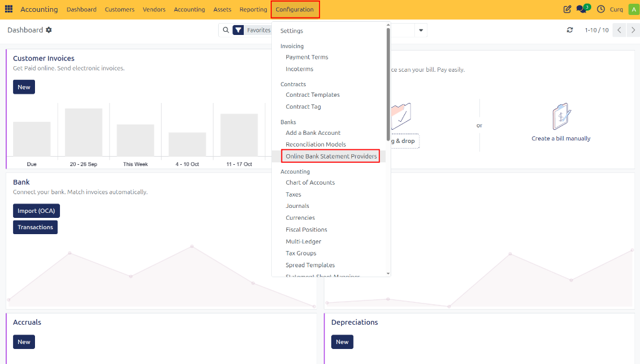
Task: Select Settings in Configuration dropdown
Action: click(291, 31)
